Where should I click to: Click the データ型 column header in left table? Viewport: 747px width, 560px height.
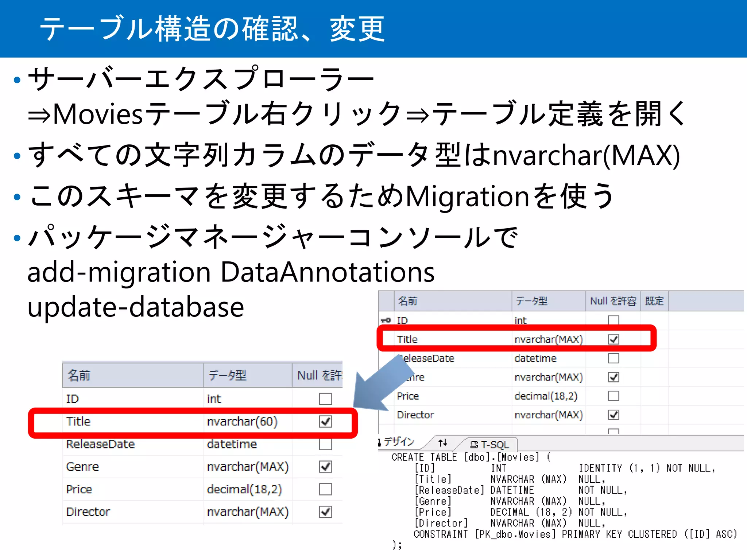(248, 376)
